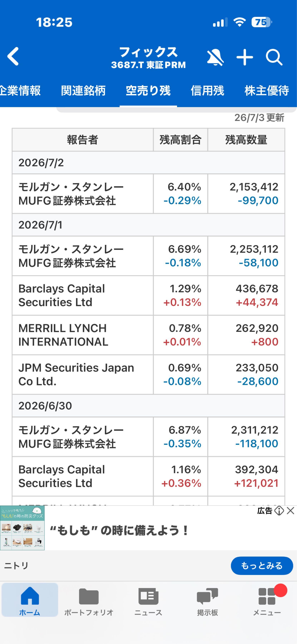Open the メニュー grid icon
297x644 pixels.
coord(267,596)
